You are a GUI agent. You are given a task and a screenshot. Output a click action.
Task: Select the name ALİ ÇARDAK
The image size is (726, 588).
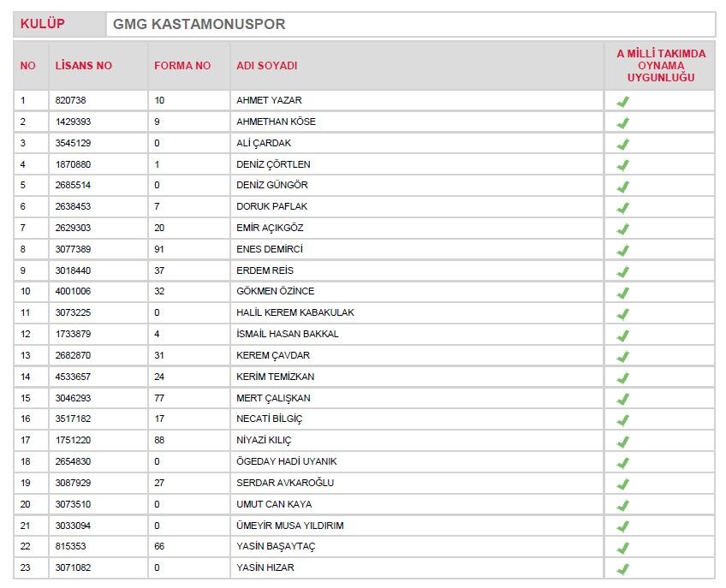[x=264, y=143]
